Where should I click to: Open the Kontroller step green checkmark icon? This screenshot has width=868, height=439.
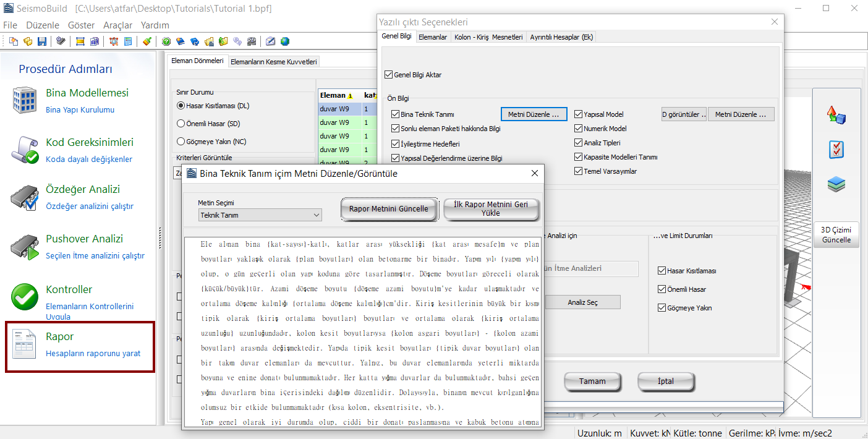click(25, 297)
